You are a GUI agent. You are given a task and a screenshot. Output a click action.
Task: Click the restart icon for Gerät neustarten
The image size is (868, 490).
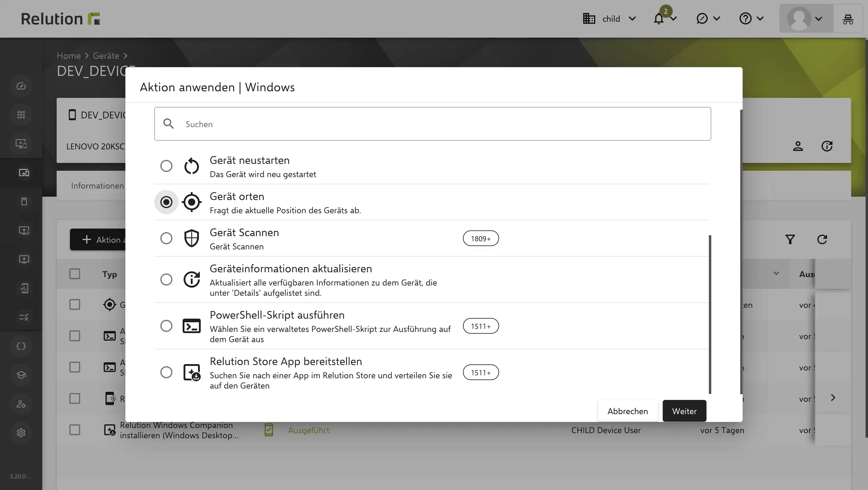[x=192, y=166]
